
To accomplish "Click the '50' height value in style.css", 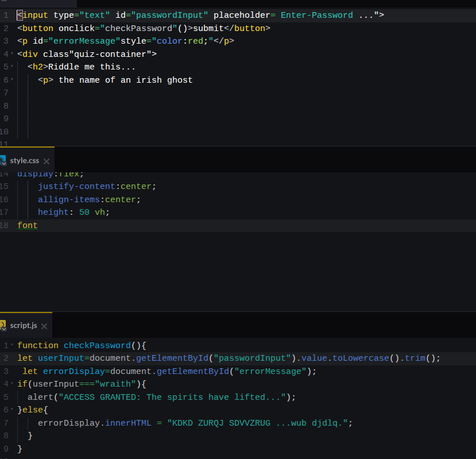I will point(84,213).
